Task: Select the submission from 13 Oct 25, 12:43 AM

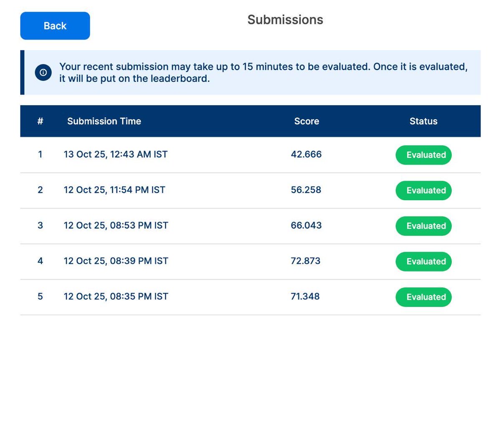Action: pos(116,154)
